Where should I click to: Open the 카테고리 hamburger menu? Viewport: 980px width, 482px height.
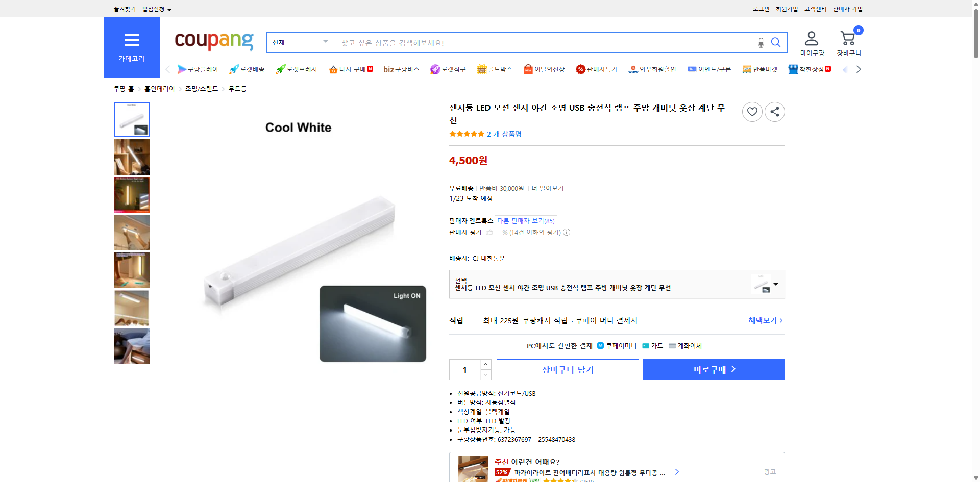(x=131, y=40)
